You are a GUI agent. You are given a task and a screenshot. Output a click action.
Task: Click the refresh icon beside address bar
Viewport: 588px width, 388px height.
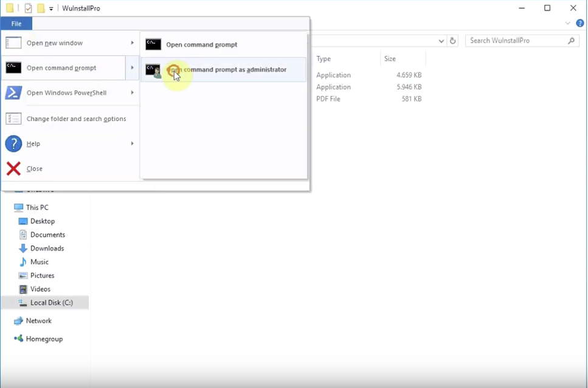[452, 41]
